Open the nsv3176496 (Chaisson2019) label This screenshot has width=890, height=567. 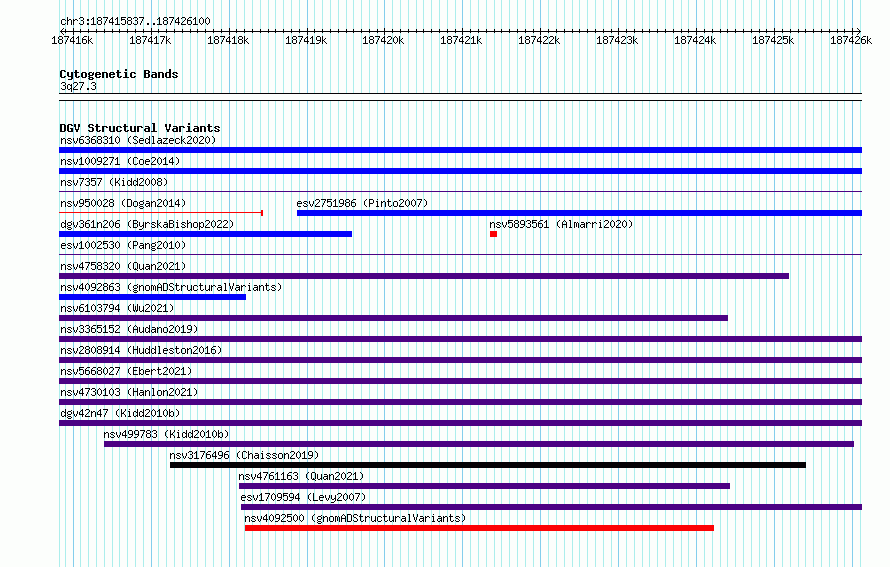coord(244,455)
